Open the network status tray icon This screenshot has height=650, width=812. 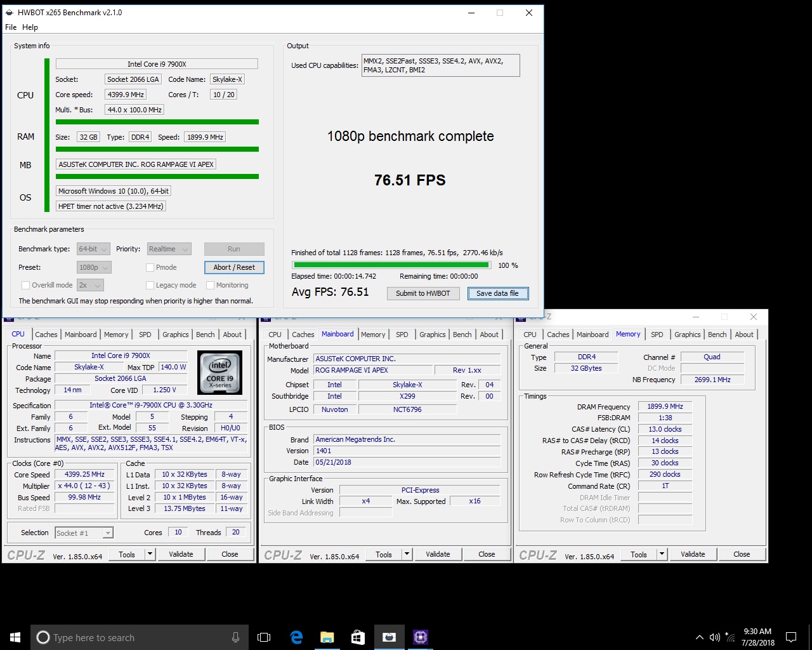pyautogui.click(x=730, y=637)
